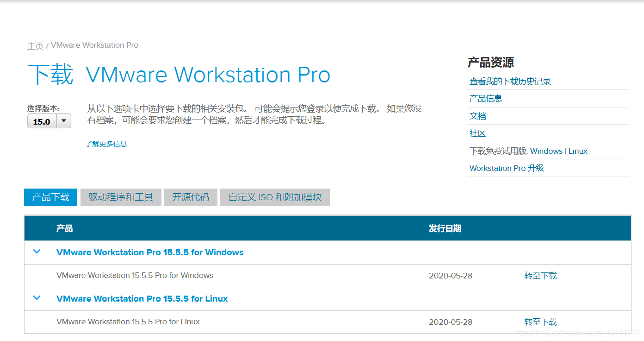Click 转至下载 for the Windows version

pyautogui.click(x=540, y=276)
